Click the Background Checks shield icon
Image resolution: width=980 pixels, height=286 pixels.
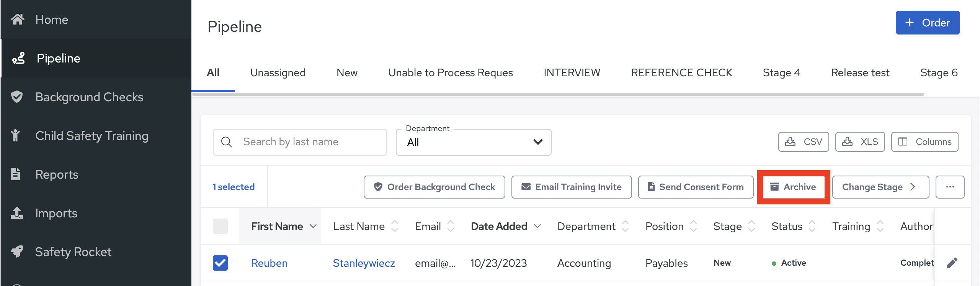tap(17, 97)
